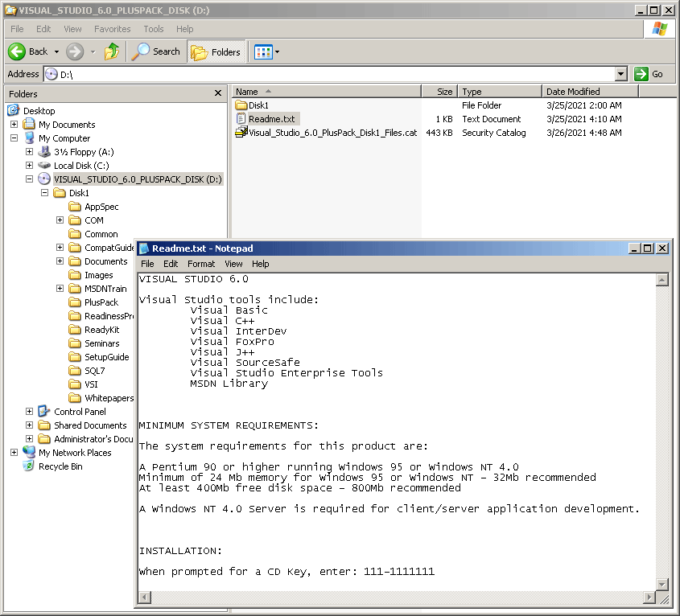Sort files by Date Modified column header
Screen dimensions: 680x616
point(590,92)
